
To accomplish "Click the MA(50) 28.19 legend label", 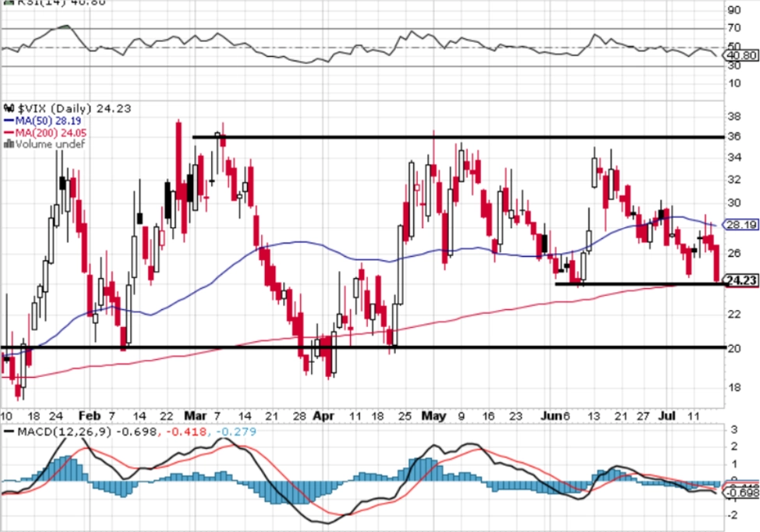I will point(48,121).
